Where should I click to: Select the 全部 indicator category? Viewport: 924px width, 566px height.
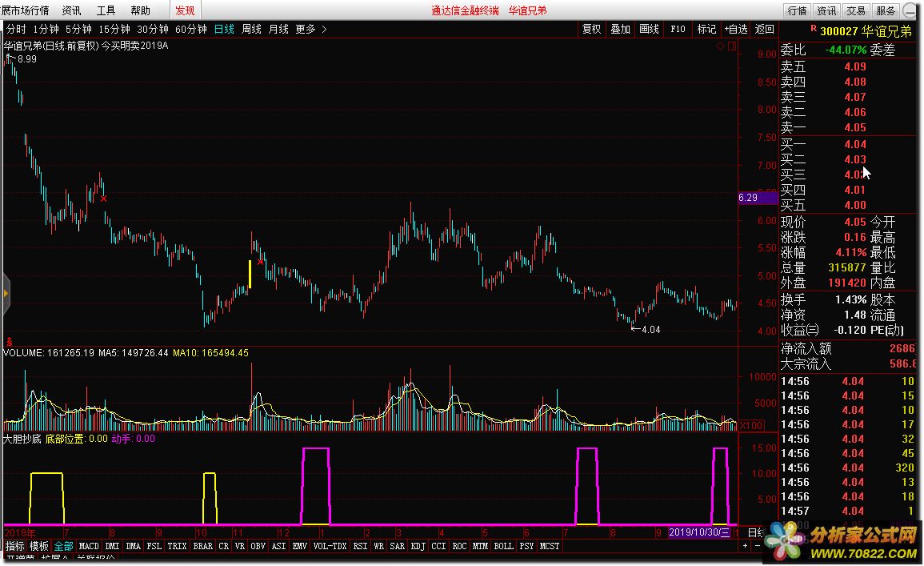coord(64,547)
